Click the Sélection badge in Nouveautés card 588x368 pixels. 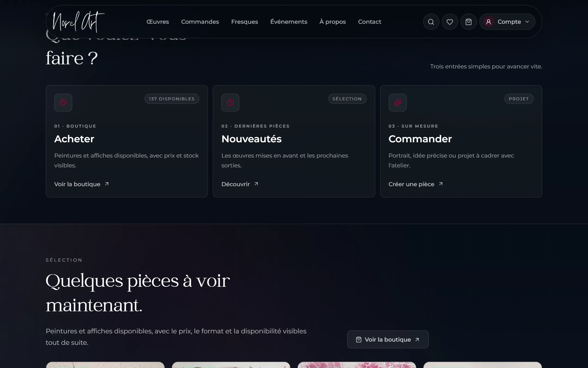click(x=347, y=99)
